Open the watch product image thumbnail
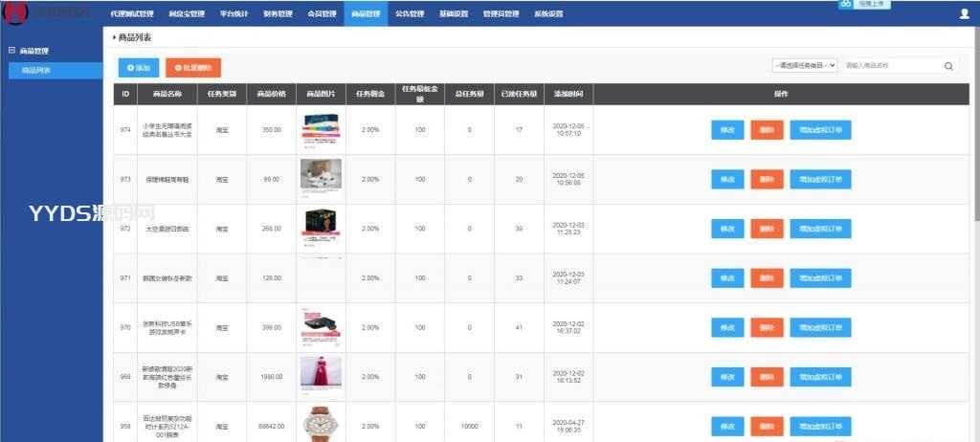The height and width of the screenshot is (442, 980). coord(321,424)
